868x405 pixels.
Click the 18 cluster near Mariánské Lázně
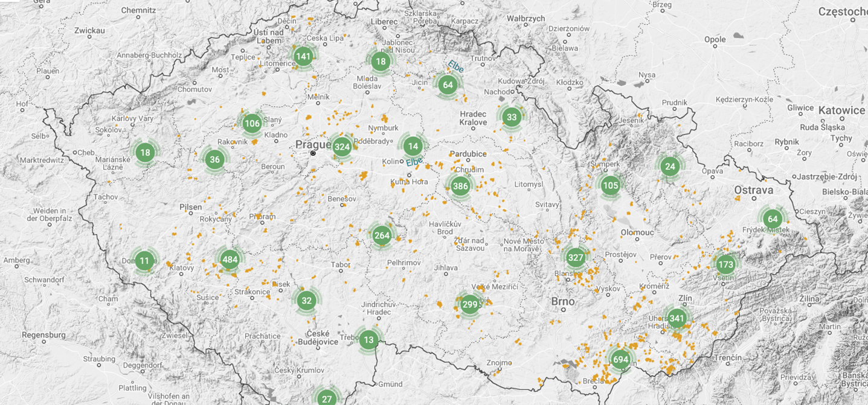[x=144, y=153]
